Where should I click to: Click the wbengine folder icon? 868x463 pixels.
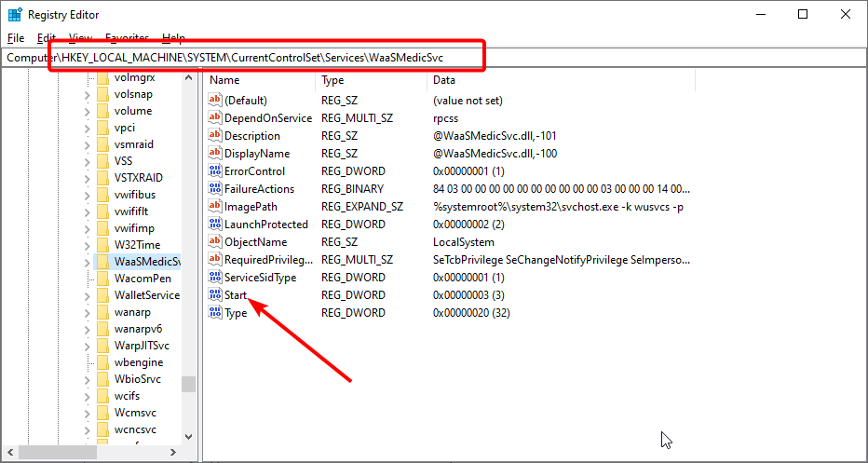point(102,362)
